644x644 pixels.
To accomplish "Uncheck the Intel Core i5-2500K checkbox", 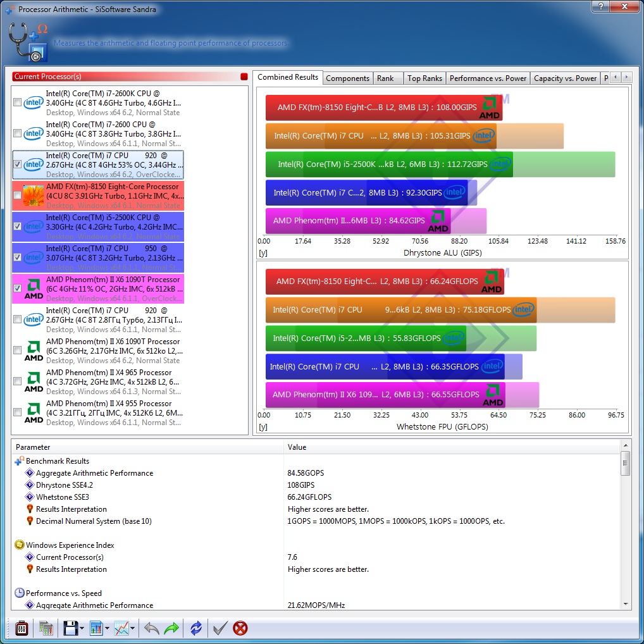I will (x=17, y=226).
